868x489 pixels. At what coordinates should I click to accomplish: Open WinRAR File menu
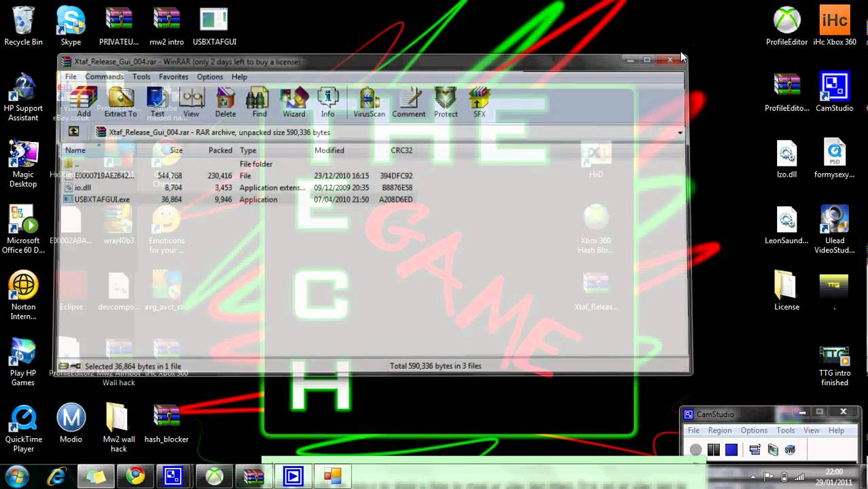[71, 77]
